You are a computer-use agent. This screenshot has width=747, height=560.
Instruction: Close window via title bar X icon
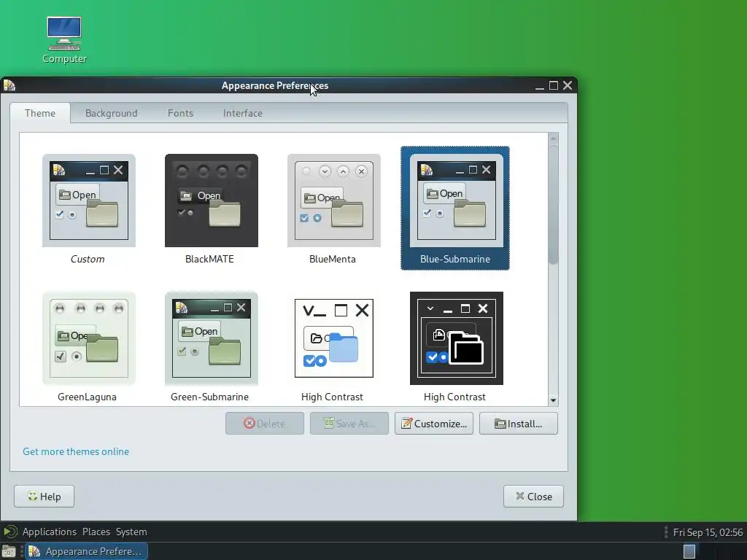(x=568, y=86)
